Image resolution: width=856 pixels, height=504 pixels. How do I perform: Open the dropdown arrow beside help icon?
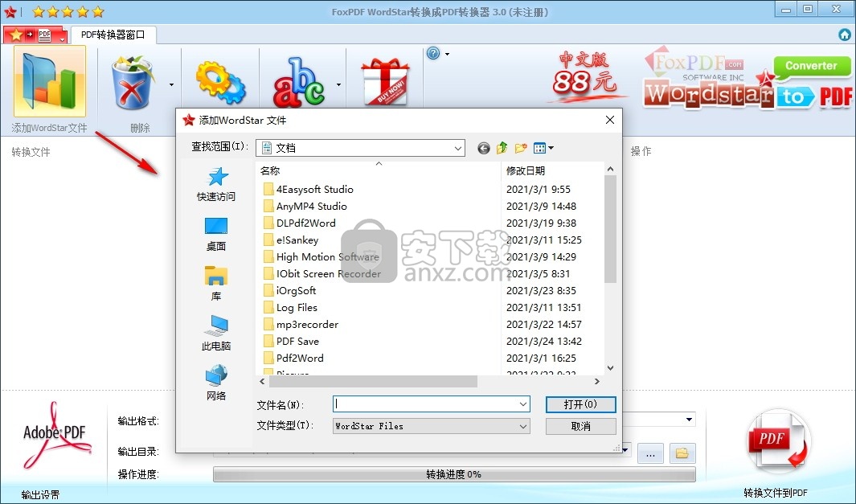click(448, 54)
